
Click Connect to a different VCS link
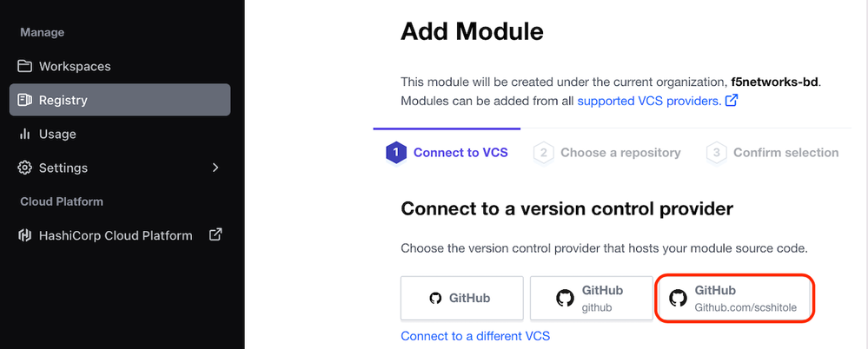475,336
